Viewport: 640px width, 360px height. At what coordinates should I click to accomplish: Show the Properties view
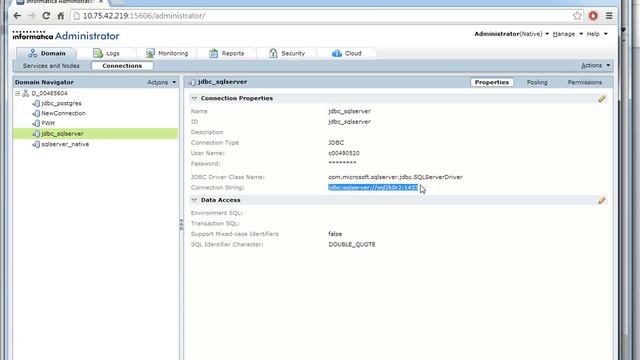(491, 82)
